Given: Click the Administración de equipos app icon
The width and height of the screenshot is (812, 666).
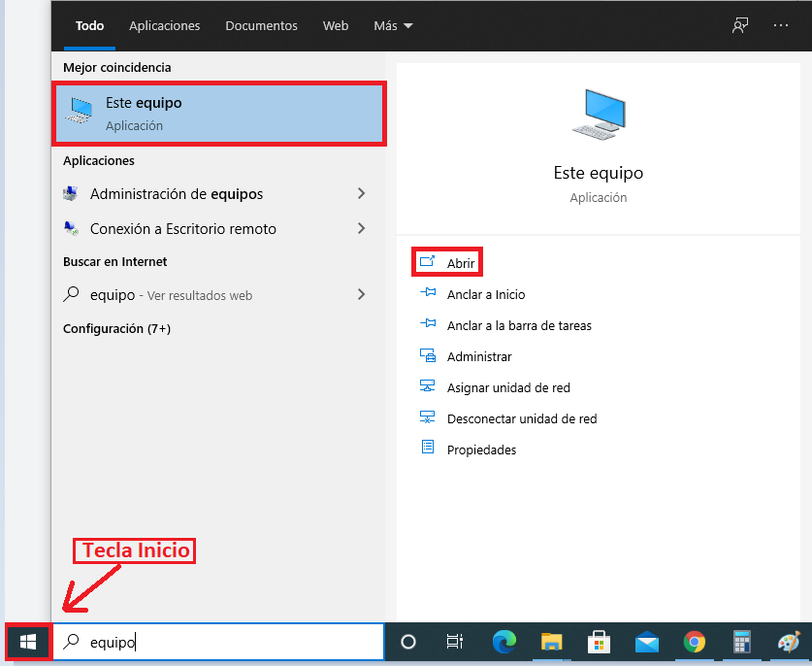Looking at the screenshot, I should (71, 193).
